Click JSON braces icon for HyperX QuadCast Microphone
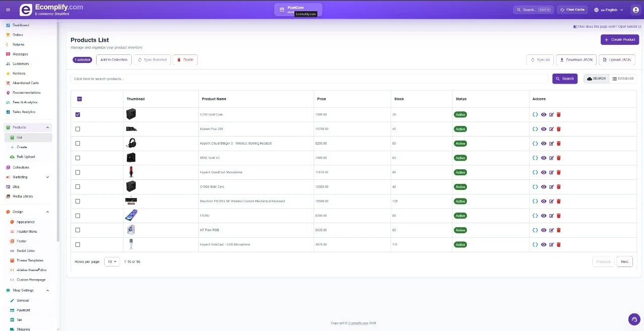The image size is (644, 331). coord(535,172)
